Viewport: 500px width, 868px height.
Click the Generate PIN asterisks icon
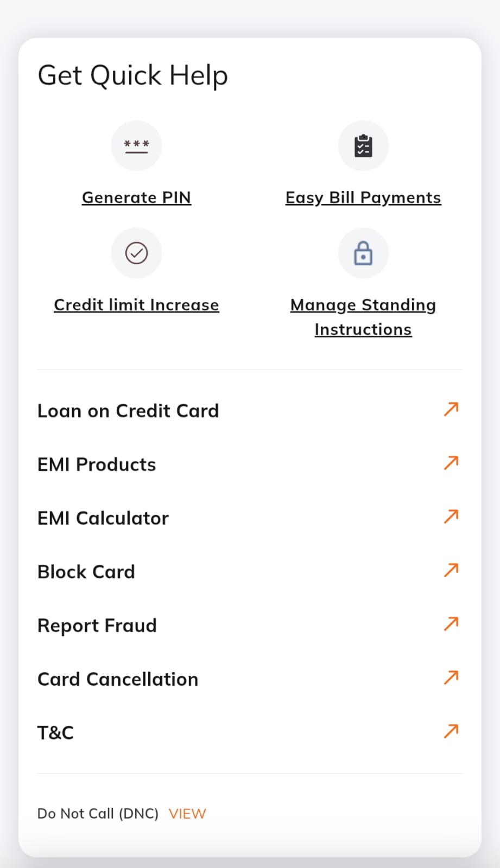click(x=136, y=145)
